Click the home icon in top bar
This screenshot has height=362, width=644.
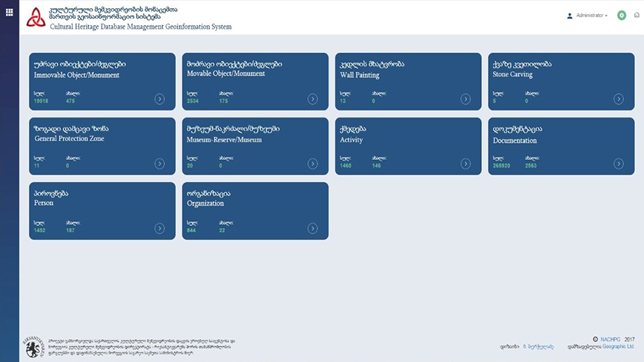click(x=637, y=15)
